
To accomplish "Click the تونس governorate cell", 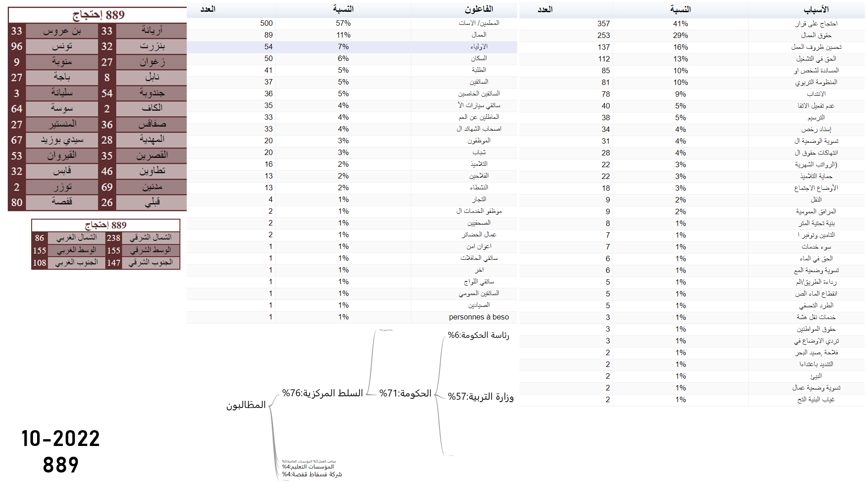I will 62,46.
